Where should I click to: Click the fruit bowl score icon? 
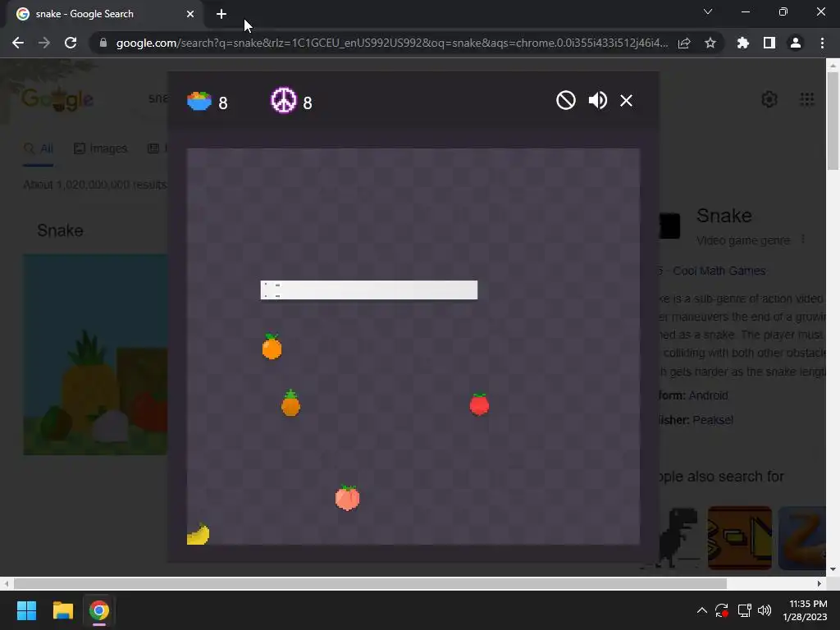[x=199, y=101]
